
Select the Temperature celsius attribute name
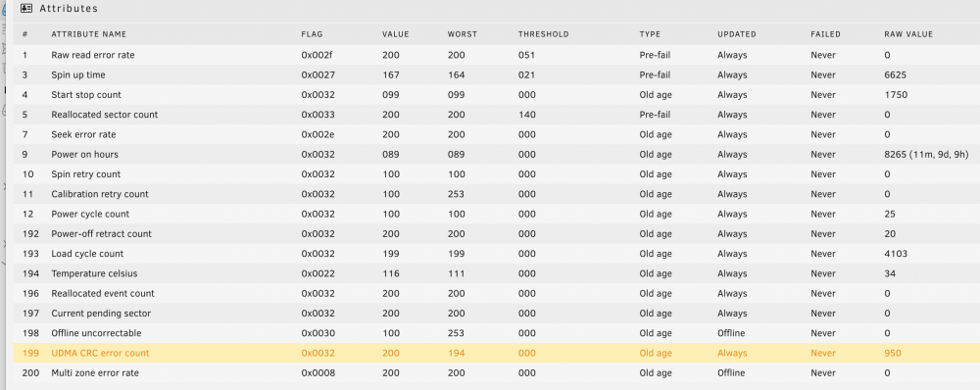(x=94, y=273)
